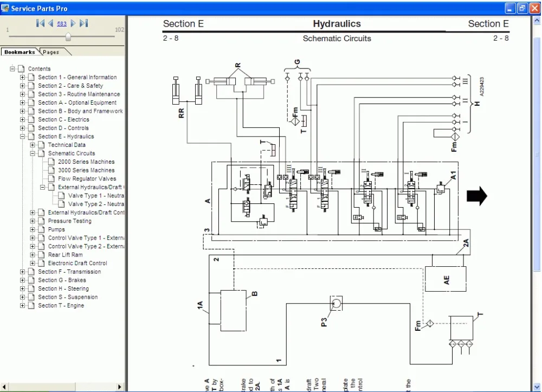Click the Service Parts Pro title icon

pos(5,8)
